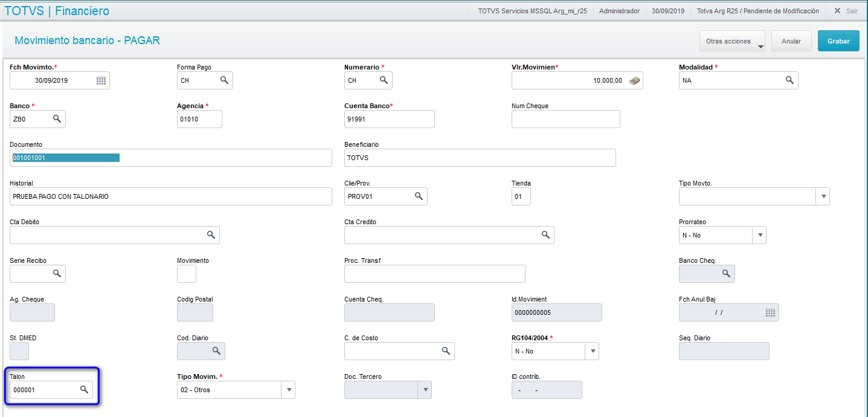This screenshot has width=868, height=417.
Task: Open calendar picker for Fch Movimto
Action: [x=101, y=80]
